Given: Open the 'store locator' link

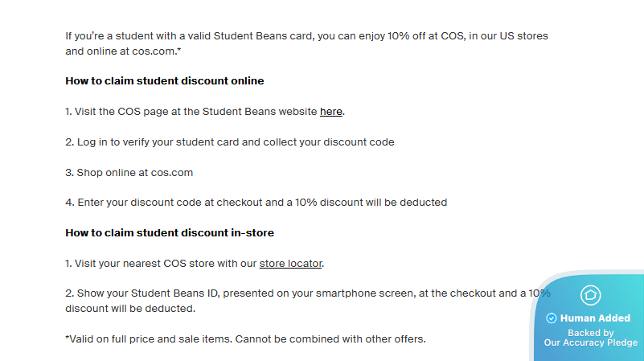Looking at the screenshot, I should 290,263.
